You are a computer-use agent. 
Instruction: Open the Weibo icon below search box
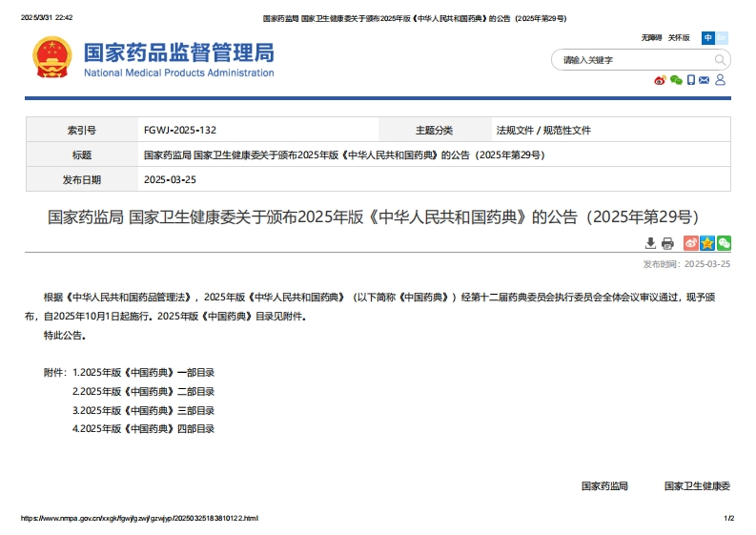coord(660,80)
